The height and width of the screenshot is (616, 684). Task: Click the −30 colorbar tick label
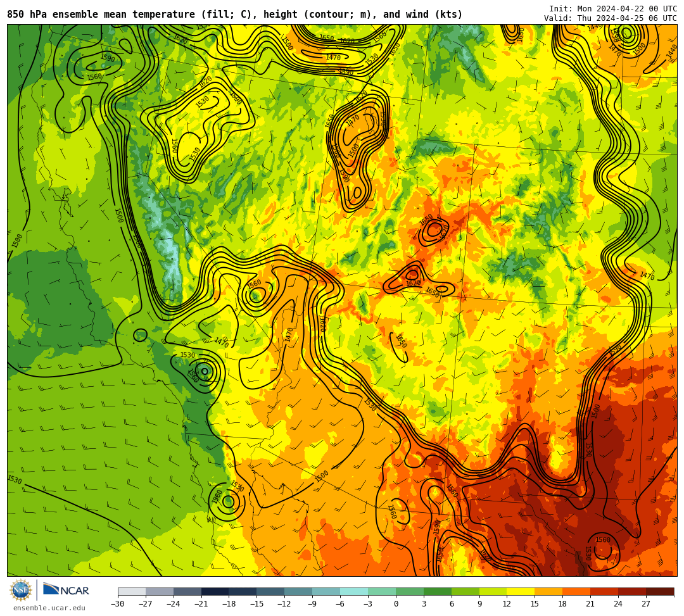(118, 604)
